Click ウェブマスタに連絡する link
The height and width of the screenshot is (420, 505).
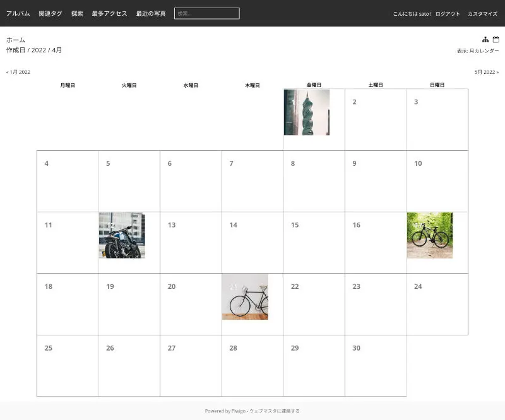pyautogui.click(x=275, y=411)
